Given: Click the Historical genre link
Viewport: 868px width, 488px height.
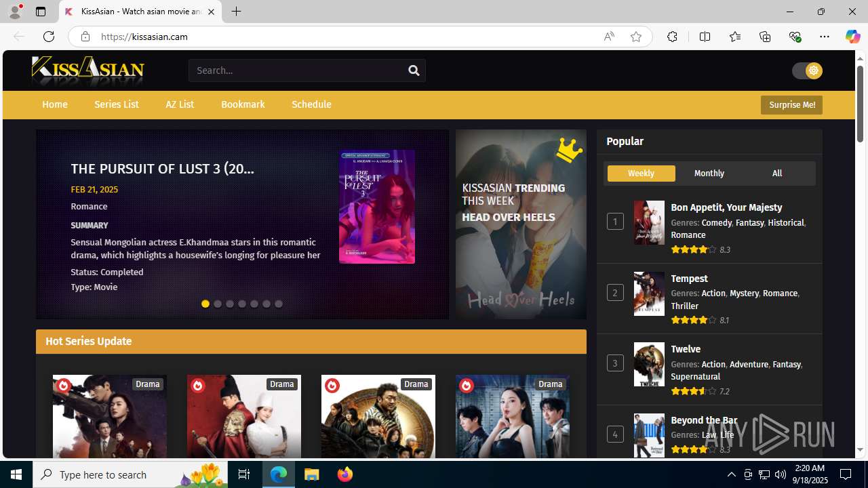Looking at the screenshot, I should pos(785,222).
